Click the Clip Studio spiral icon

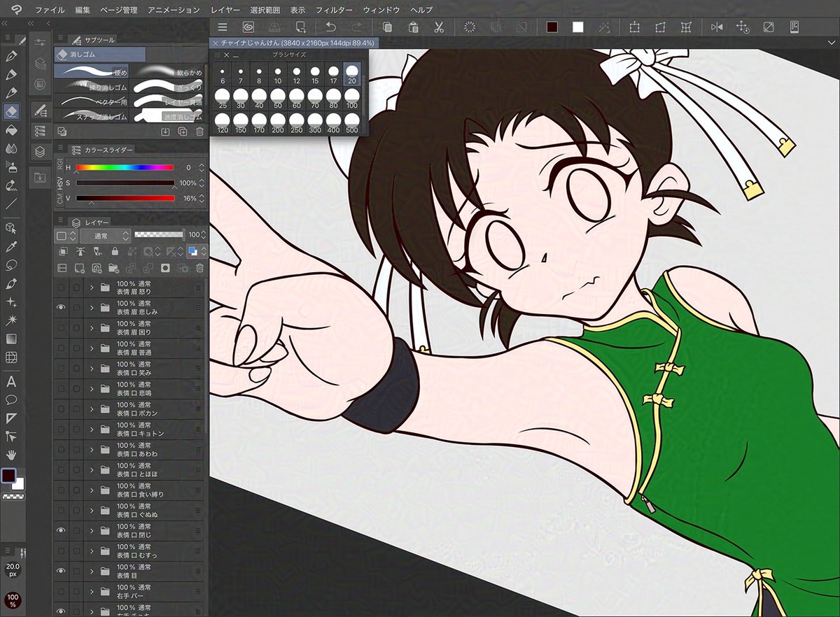coord(248,27)
